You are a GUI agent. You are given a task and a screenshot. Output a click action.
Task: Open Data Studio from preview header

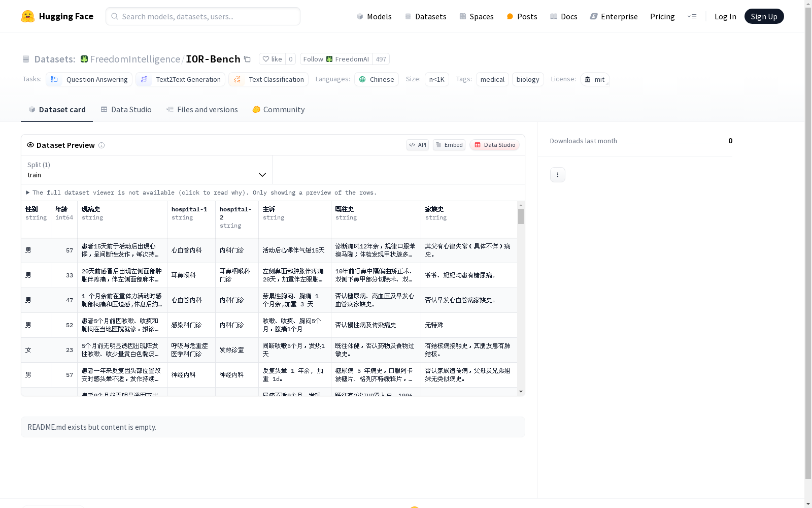494,145
